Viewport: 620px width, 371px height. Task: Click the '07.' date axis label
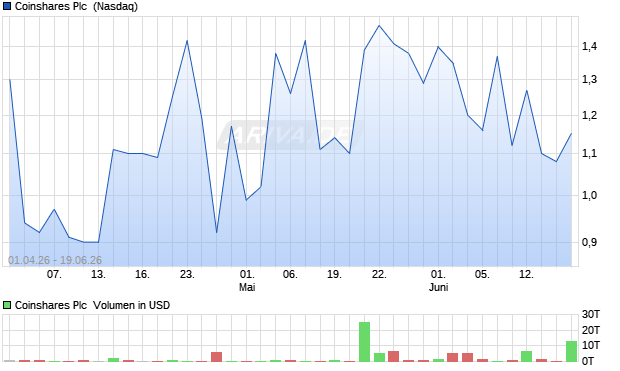tap(54, 274)
